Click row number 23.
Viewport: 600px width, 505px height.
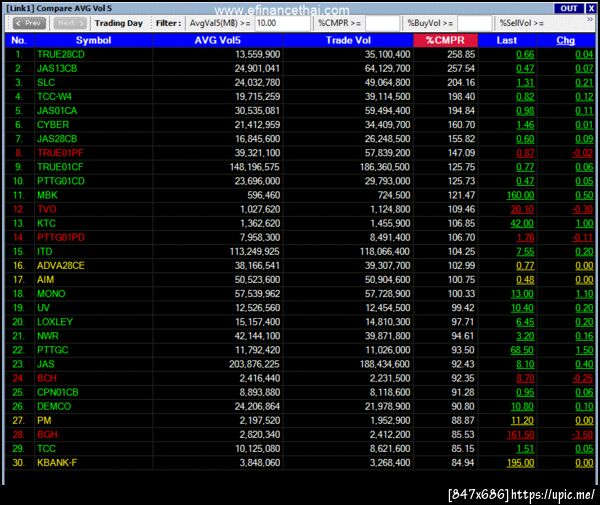point(18,364)
